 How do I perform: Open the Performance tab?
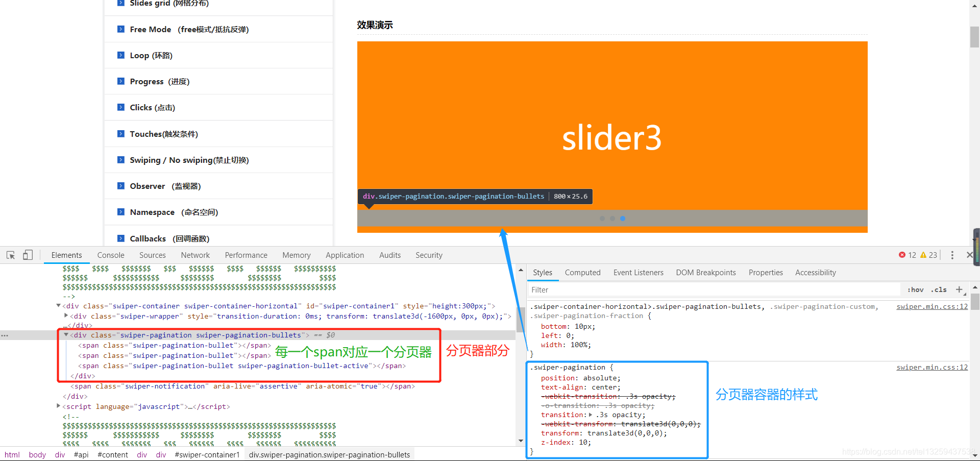click(246, 255)
